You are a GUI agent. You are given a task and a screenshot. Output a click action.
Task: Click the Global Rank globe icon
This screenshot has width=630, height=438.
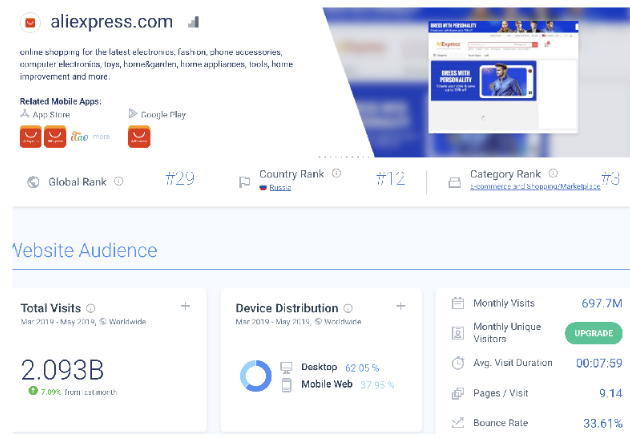pyautogui.click(x=33, y=182)
